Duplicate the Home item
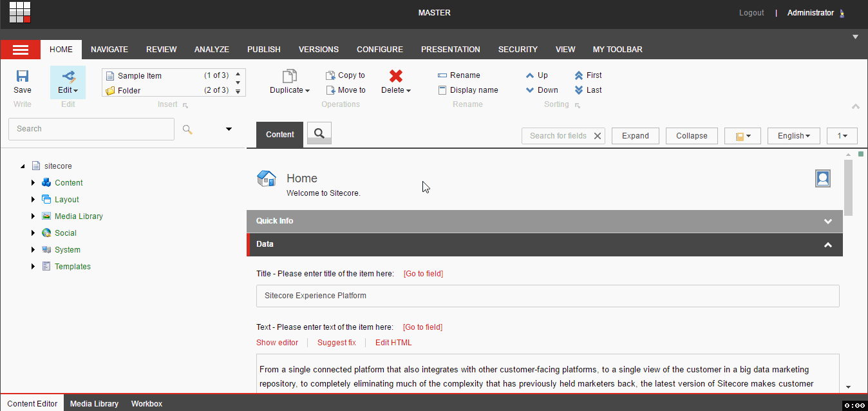868x411 pixels. point(287,82)
